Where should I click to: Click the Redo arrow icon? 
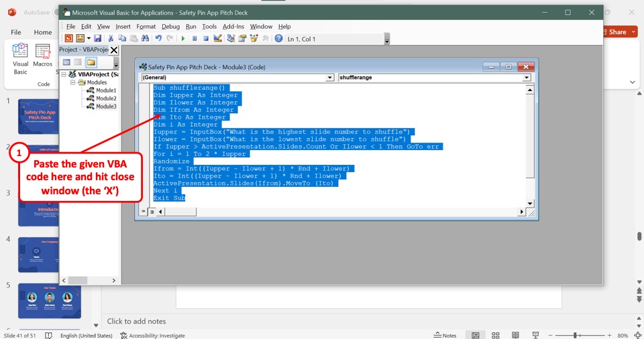pos(170,39)
